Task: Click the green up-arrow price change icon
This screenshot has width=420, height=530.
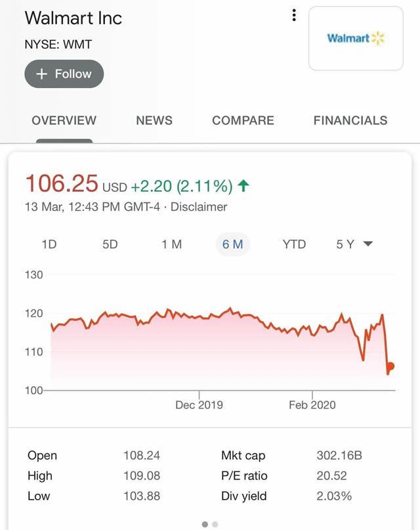Action: coord(244,187)
